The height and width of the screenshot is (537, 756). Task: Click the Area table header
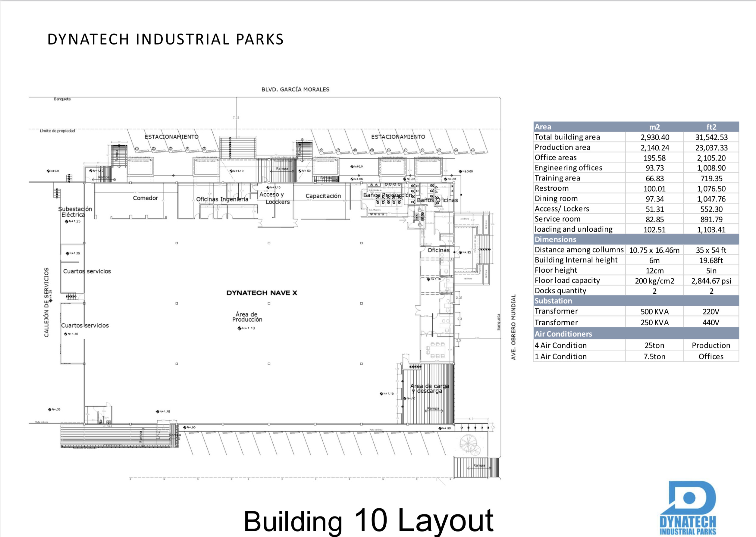(543, 126)
